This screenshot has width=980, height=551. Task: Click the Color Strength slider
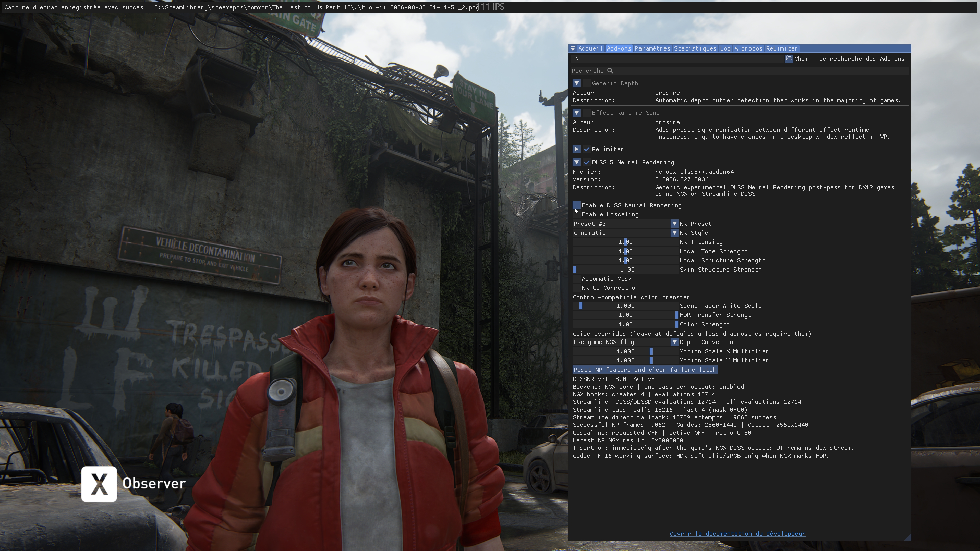click(x=625, y=324)
